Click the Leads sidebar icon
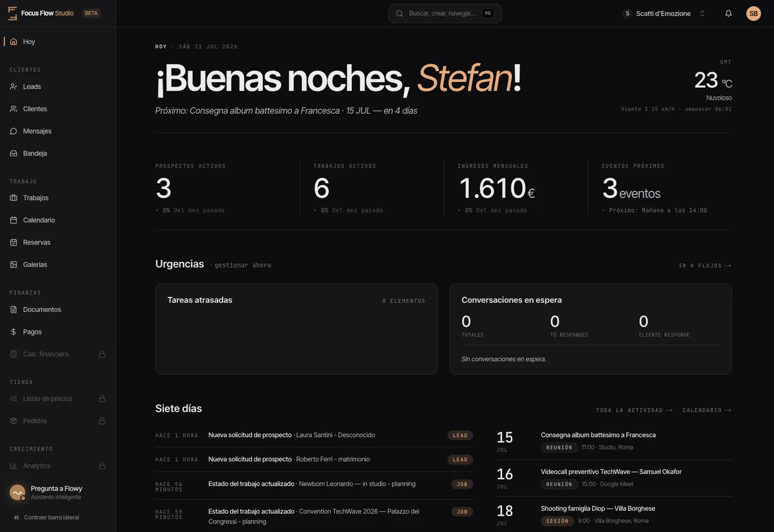Image resolution: width=774 pixels, height=532 pixels. point(13,86)
